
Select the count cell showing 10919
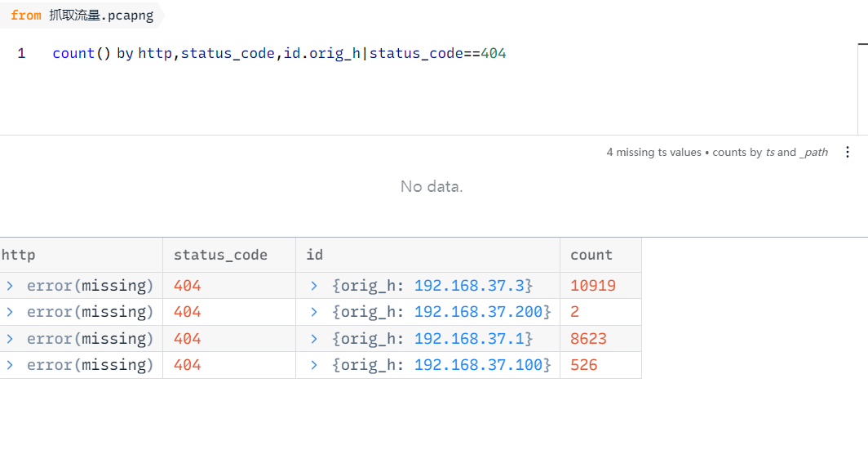[593, 286]
